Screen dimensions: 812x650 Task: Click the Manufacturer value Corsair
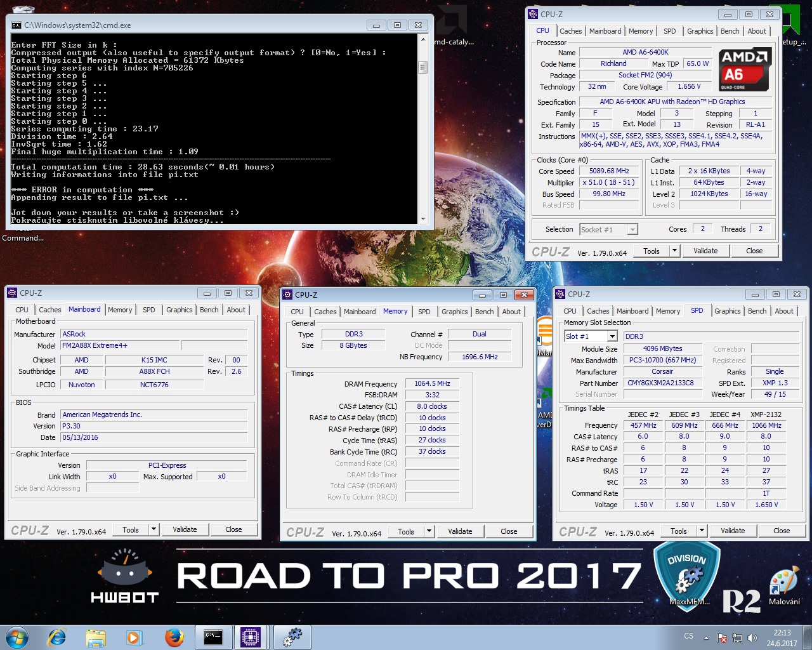(662, 372)
